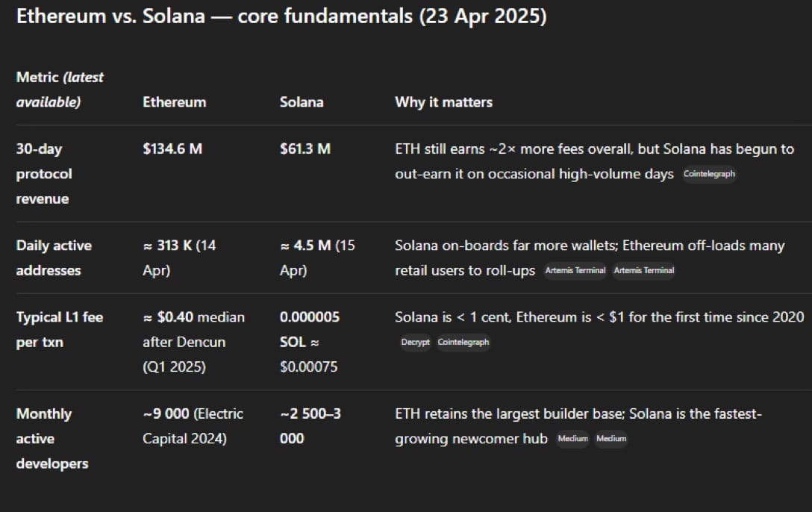This screenshot has width=812, height=512.
Task: Open the Cointelegraph chip beside Decrypt
Action: click(463, 342)
